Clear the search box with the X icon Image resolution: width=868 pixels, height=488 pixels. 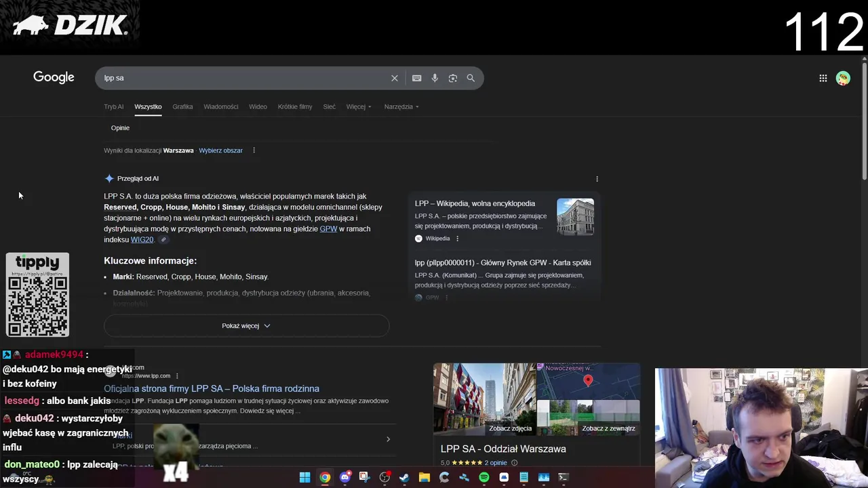point(395,78)
